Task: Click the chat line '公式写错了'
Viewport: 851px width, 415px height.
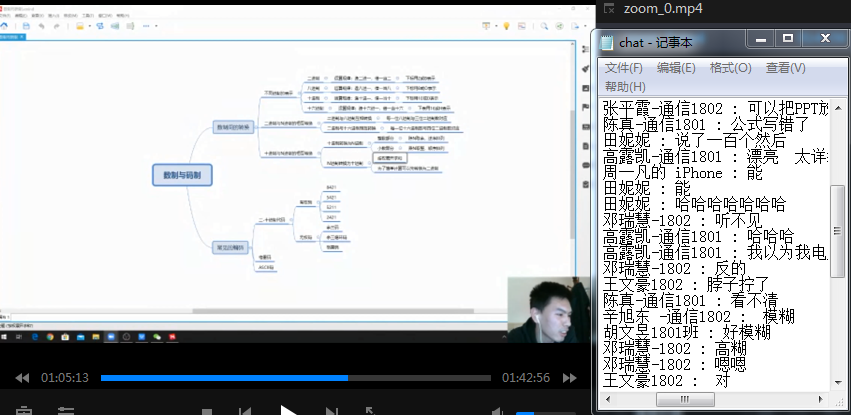Action: pos(770,125)
